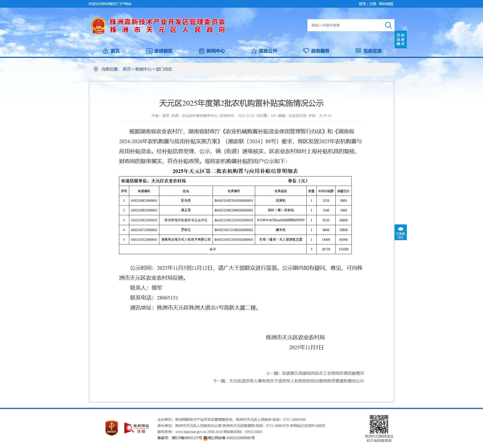Viewport: 483px width, 448px height.
Task: Click the search magnifier icon
Action: (388, 25)
